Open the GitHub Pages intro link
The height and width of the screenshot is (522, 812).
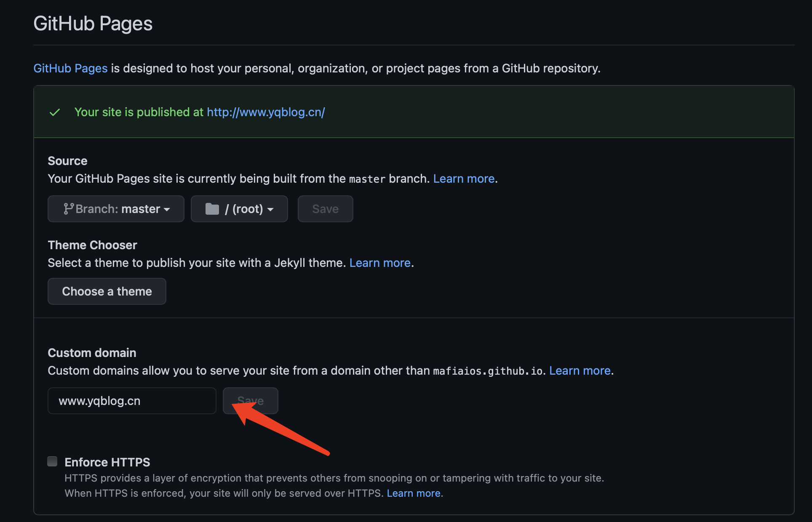coord(70,68)
